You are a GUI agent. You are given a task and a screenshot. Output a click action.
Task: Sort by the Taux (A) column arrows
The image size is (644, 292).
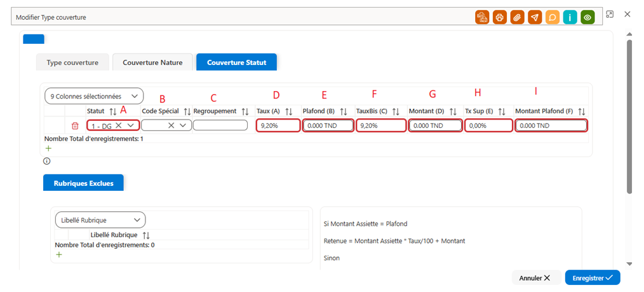pyautogui.click(x=289, y=111)
